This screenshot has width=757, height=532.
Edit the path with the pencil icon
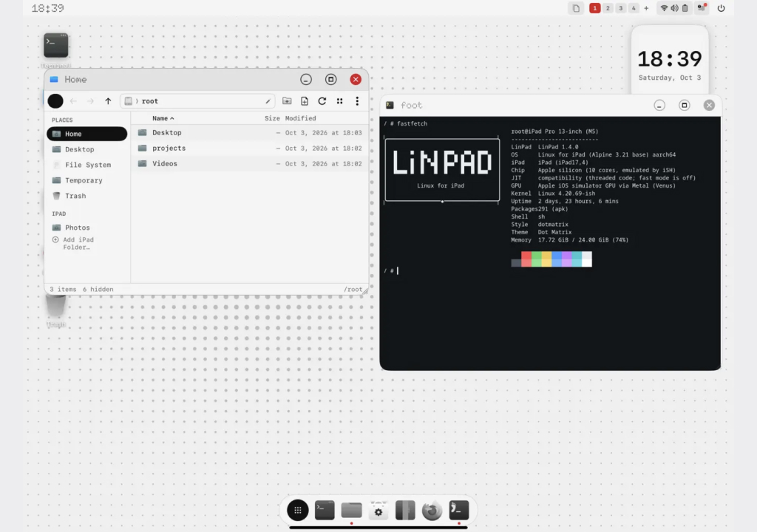pyautogui.click(x=268, y=101)
